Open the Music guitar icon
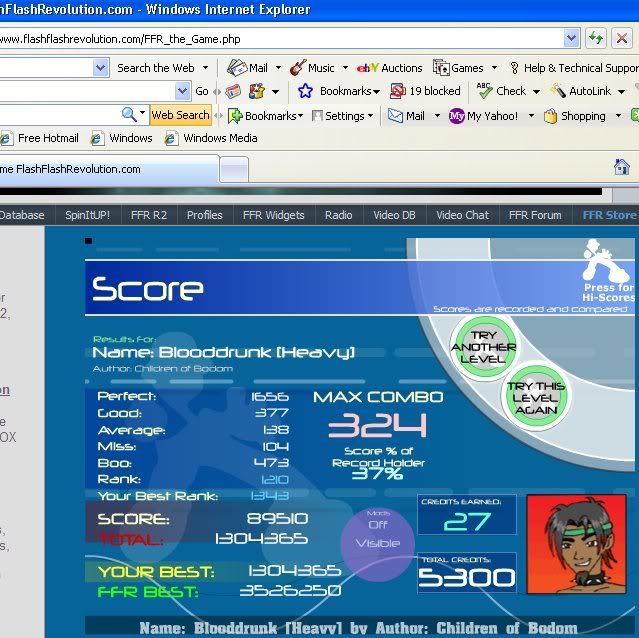This screenshot has width=639, height=638. pos(298,68)
